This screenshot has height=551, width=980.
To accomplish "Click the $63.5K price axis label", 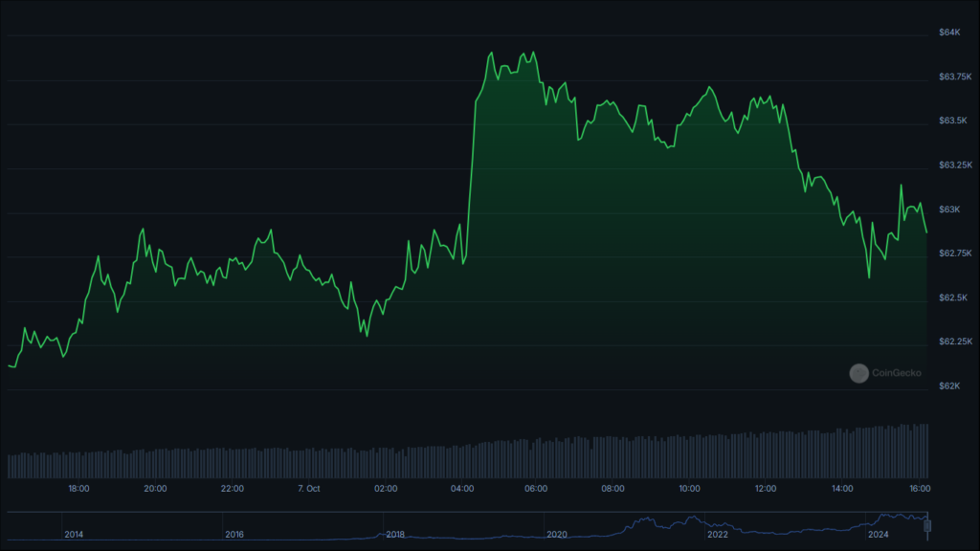I will pyautogui.click(x=953, y=121).
